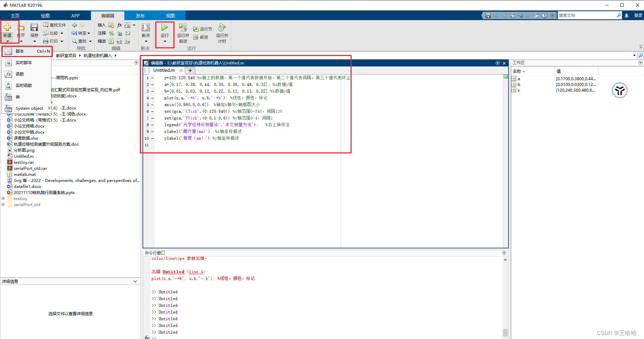
Task: Click the smart indent icon
Action: coord(111,41)
